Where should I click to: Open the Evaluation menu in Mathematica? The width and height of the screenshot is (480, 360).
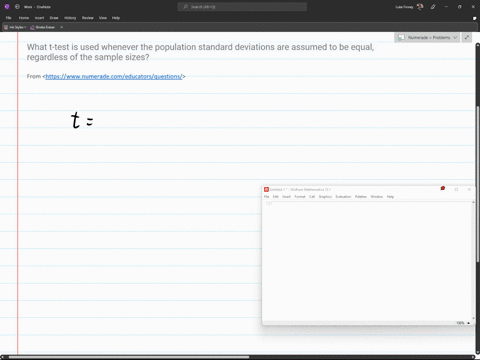(x=343, y=197)
